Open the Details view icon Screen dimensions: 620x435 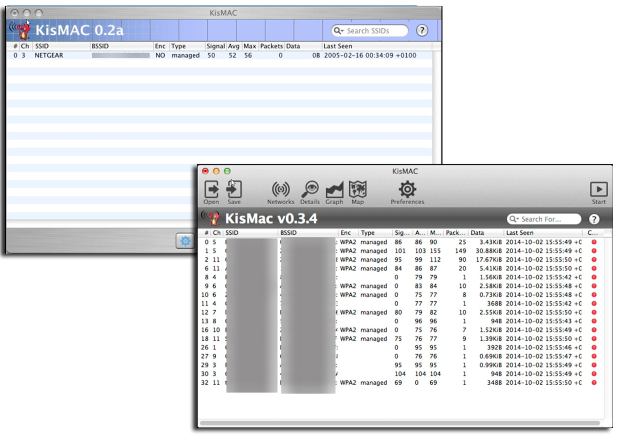pos(311,190)
